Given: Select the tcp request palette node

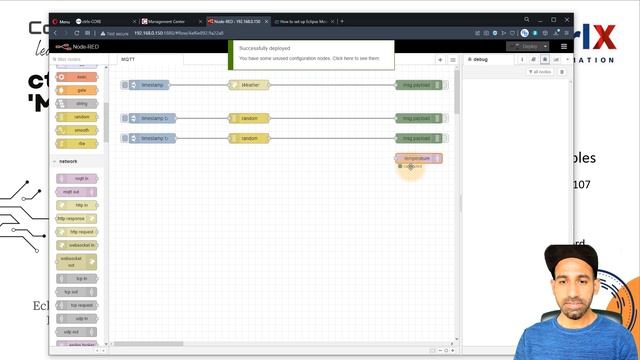Looking at the screenshot, I should (77, 305).
